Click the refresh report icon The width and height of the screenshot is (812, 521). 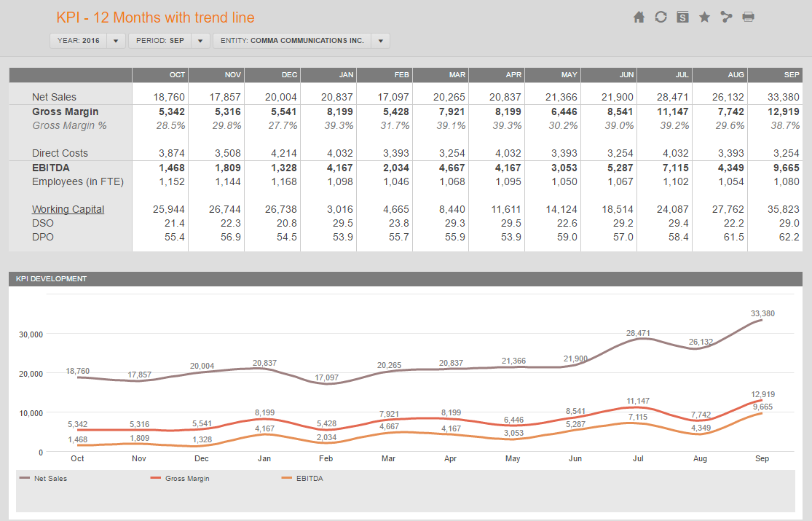pos(661,17)
